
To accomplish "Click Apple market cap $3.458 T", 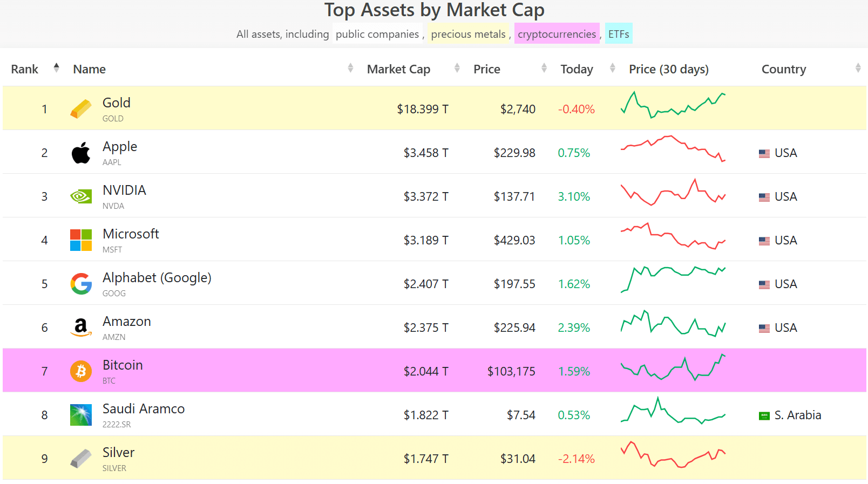I will click(x=426, y=153).
